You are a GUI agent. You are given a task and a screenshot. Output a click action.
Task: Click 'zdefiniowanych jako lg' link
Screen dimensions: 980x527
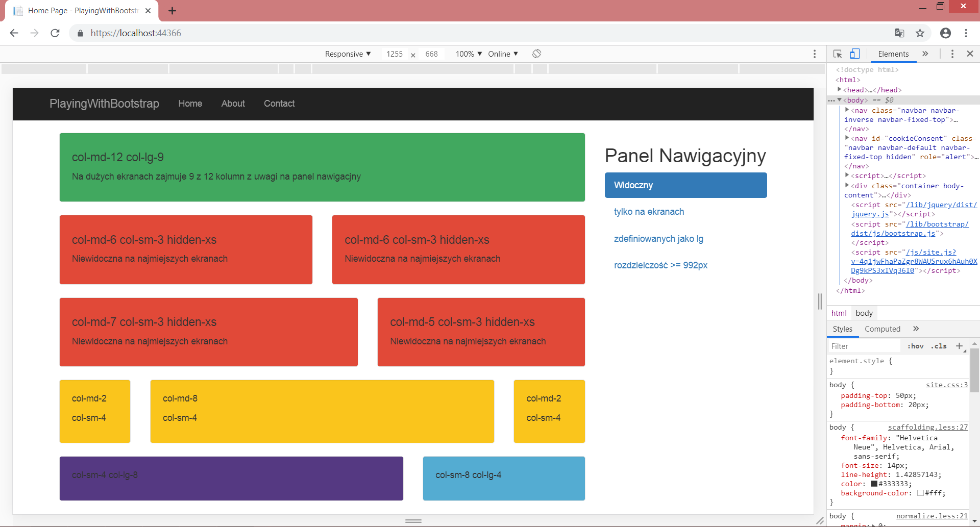point(658,239)
